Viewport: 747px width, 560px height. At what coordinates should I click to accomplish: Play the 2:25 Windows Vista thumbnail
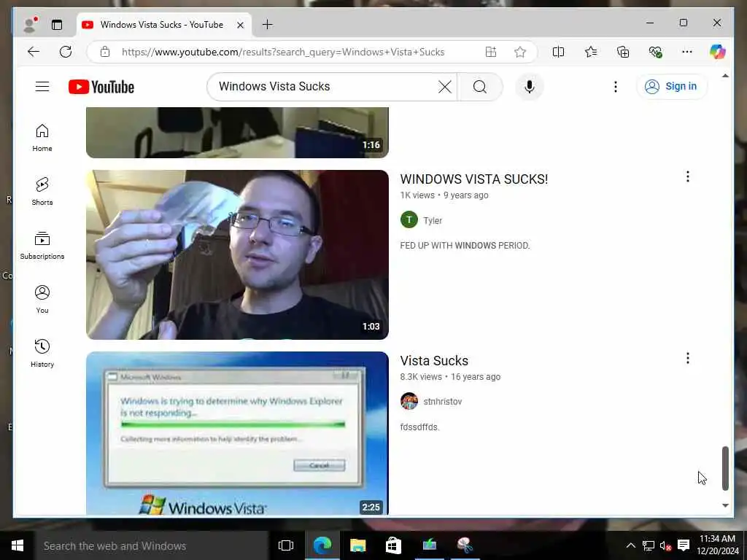(x=237, y=433)
